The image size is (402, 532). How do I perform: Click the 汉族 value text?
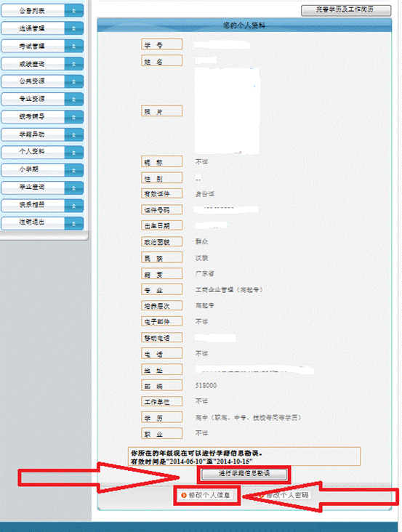pos(201,258)
